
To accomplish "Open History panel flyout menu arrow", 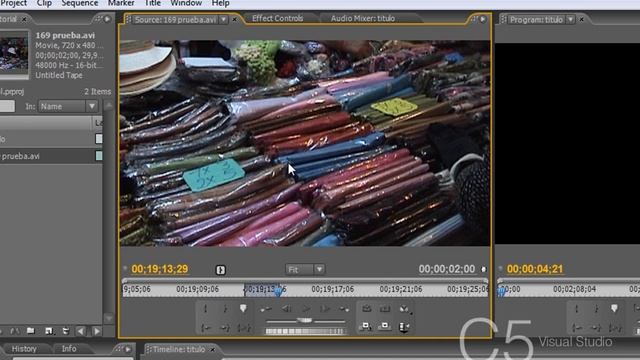I will click(x=128, y=349).
